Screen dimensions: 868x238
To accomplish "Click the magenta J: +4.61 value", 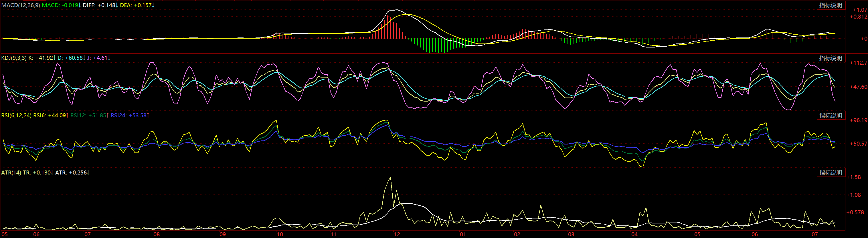I will point(99,58).
